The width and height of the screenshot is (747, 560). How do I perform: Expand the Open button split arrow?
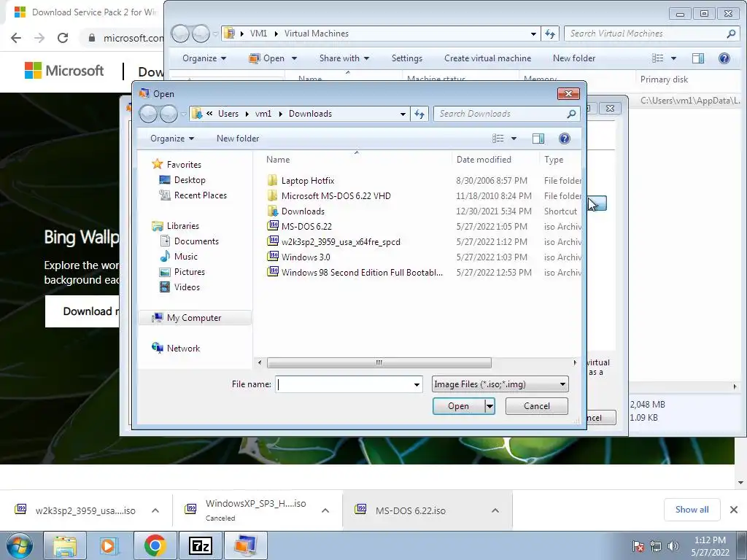coord(489,406)
